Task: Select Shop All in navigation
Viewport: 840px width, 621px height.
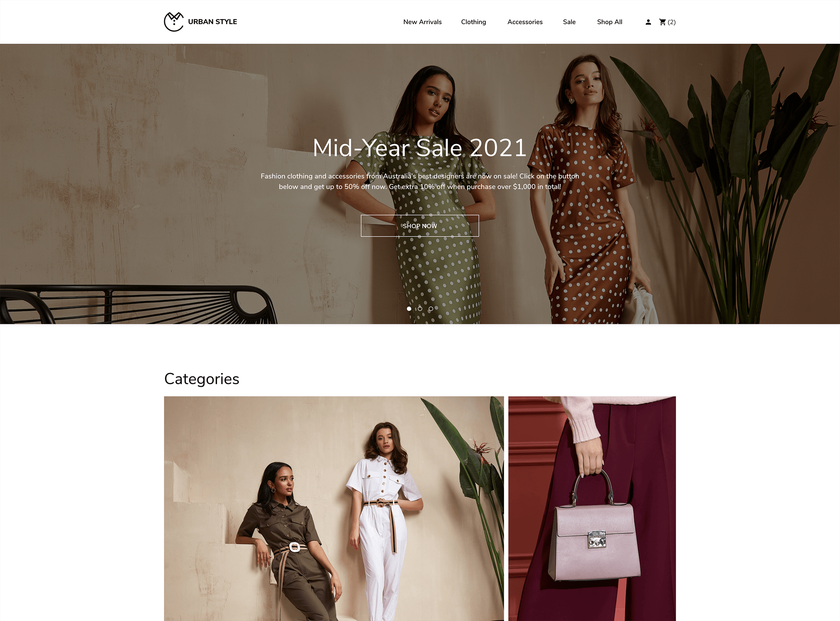Action: coord(609,22)
